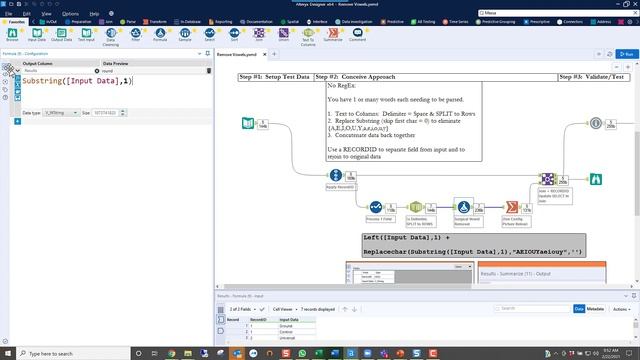Click the tool palette search box

557,13
